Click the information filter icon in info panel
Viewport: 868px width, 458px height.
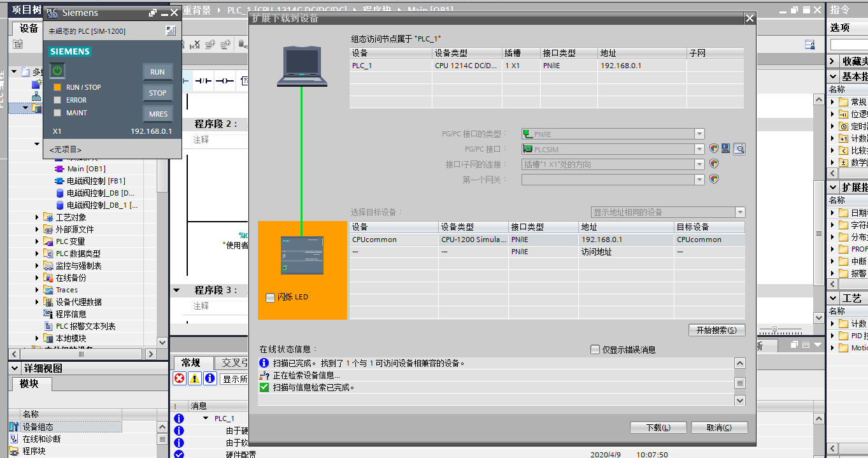point(210,379)
